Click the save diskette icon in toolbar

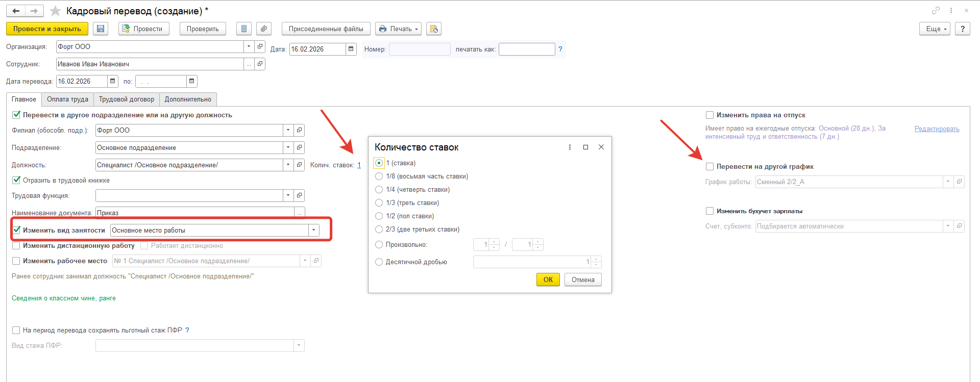pyautogui.click(x=101, y=29)
